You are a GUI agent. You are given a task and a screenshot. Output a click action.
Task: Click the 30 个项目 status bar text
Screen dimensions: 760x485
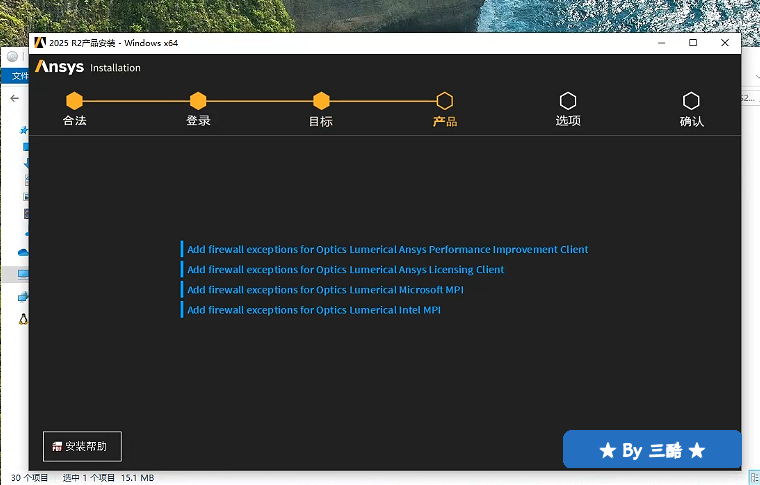(x=30, y=478)
